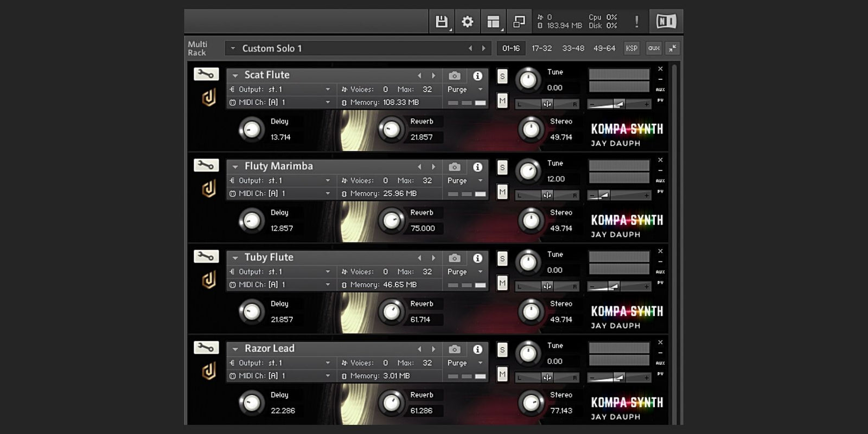868x434 pixels.
Task: Click the Razor Lead Reverb knob
Action: point(391,403)
